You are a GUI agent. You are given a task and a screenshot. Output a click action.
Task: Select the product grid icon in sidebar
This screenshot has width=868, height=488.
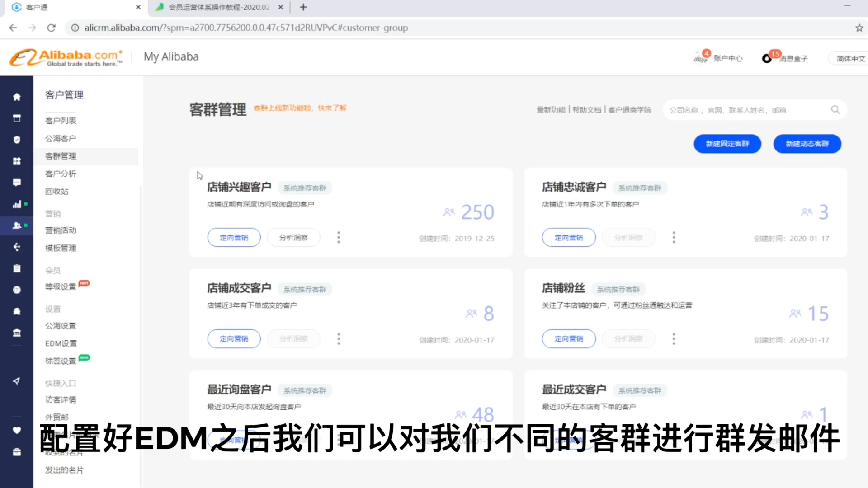click(17, 161)
